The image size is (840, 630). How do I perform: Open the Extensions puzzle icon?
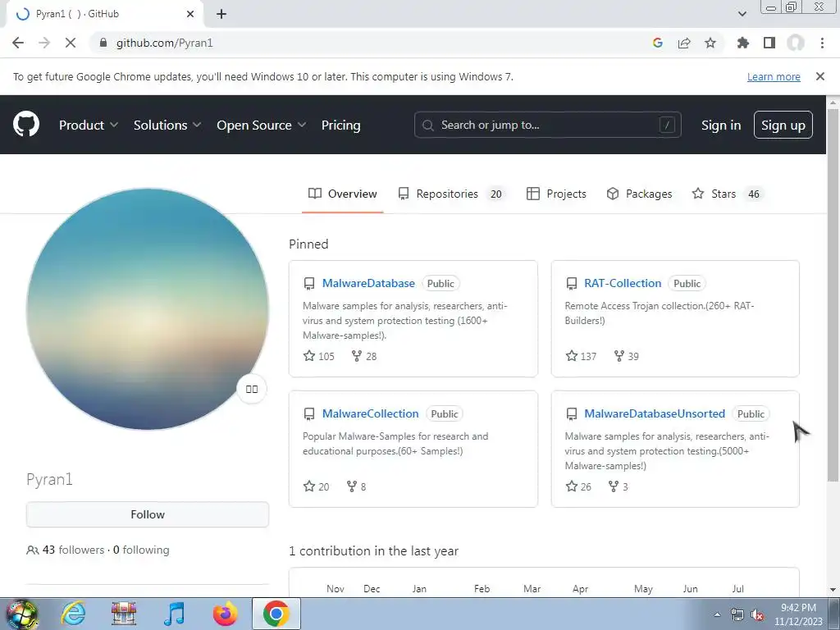click(x=742, y=43)
